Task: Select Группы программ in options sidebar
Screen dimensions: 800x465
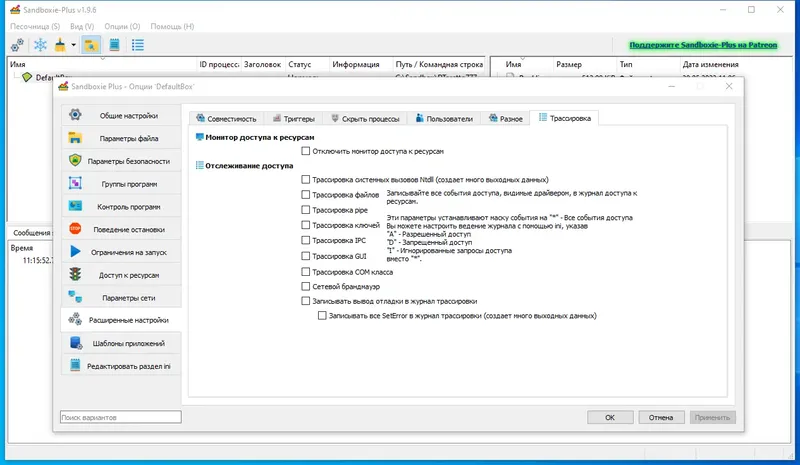Action: tap(121, 184)
